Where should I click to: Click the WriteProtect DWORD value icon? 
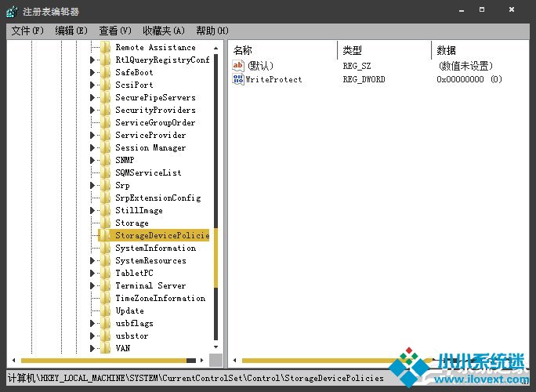238,79
